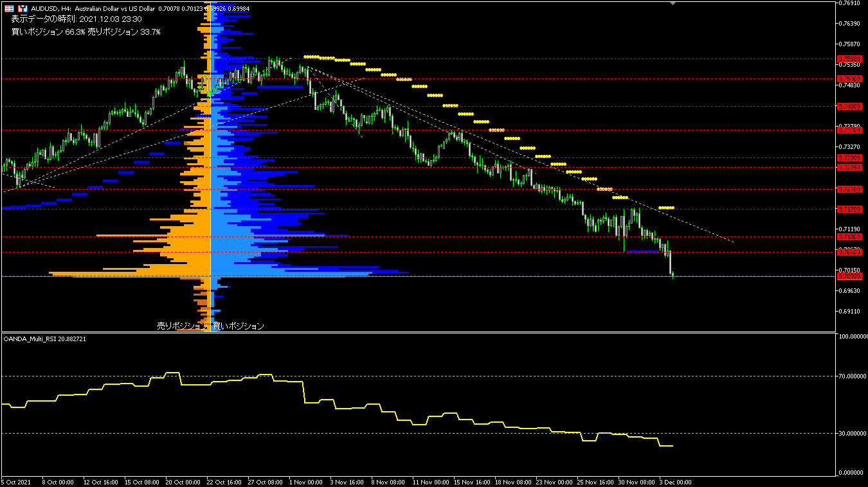
Task: Select the 0.71700 red price level label
Action: pos(850,209)
